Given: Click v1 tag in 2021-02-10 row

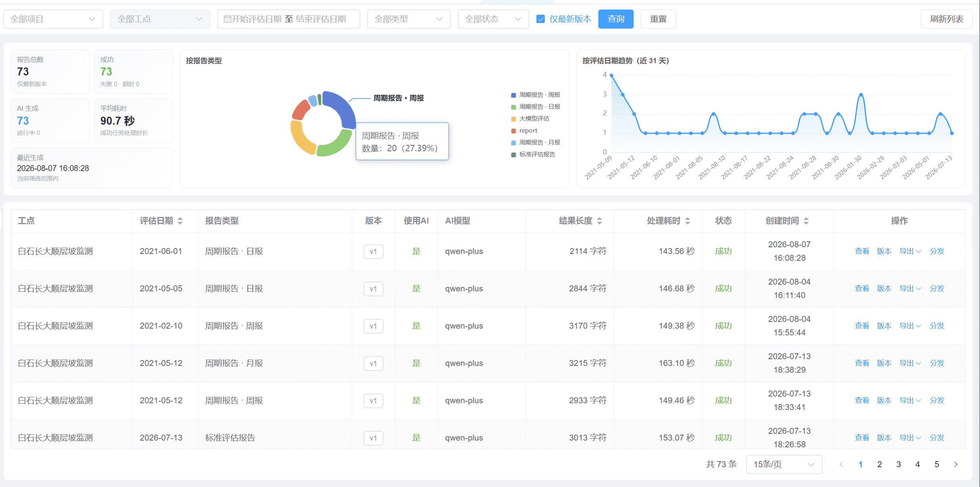Looking at the screenshot, I should point(373,326).
